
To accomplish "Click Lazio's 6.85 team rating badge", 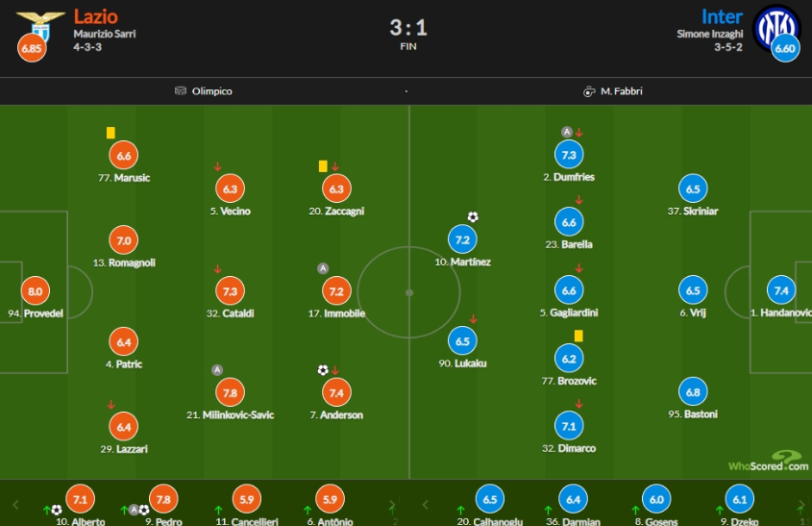I will tap(32, 48).
